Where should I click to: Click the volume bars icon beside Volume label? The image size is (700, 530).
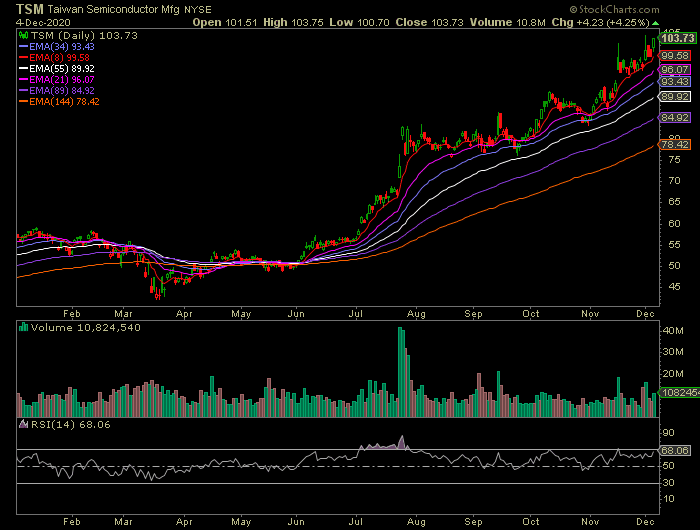pyautogui.click(x=23, y=327)
